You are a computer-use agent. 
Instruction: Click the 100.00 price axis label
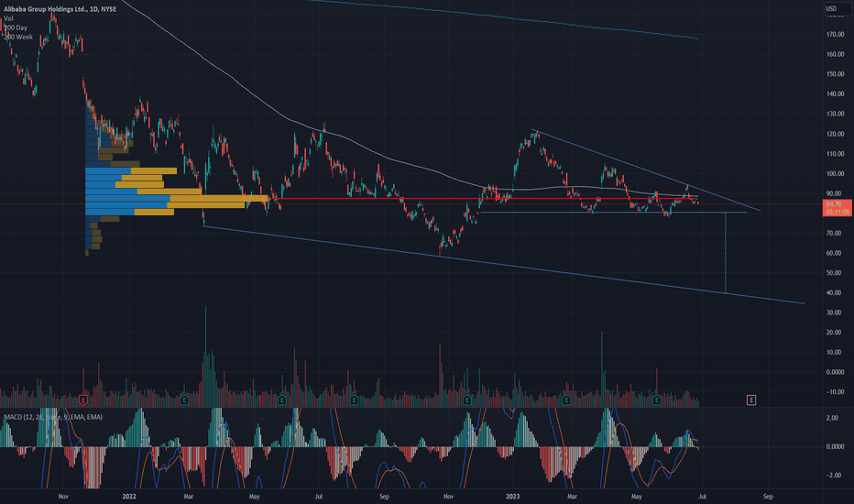[x=835, y=174]
